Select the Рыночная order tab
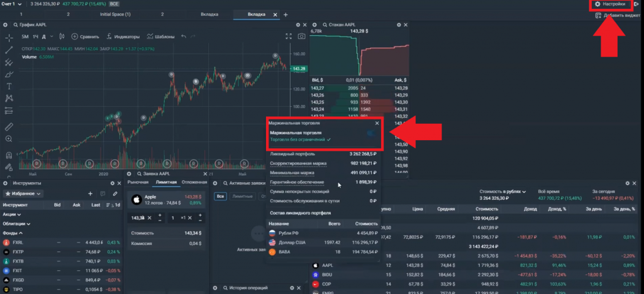The height and width of the screenshot is (294, 644). 138,182
